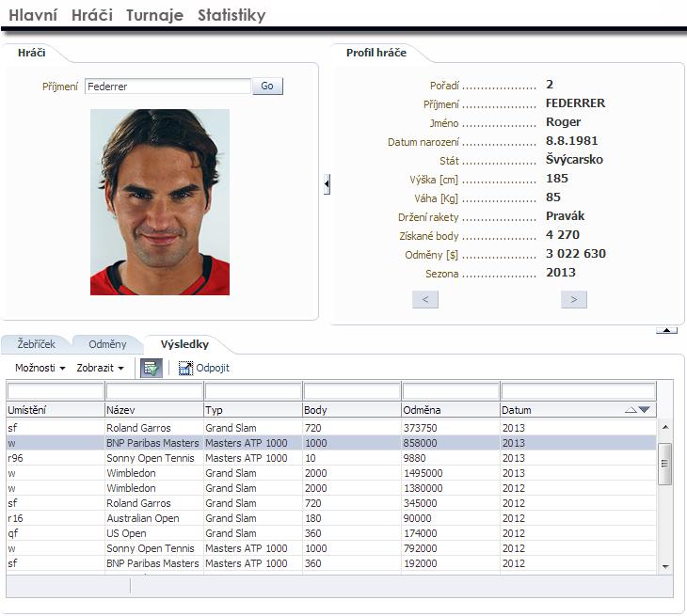
Task: Click the filter field above the Odměna column
Action: click(451, 390)
